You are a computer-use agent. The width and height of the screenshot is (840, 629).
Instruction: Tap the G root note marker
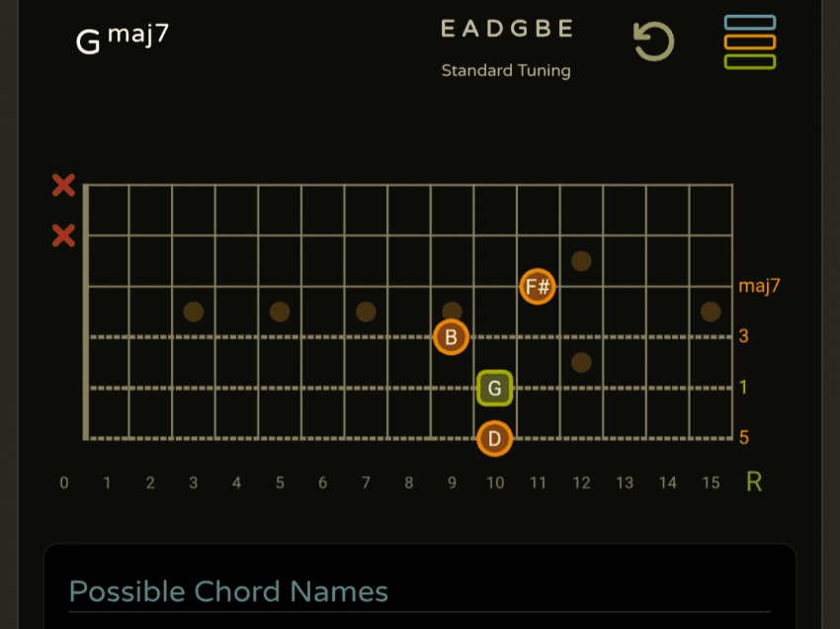coord(494,388)
